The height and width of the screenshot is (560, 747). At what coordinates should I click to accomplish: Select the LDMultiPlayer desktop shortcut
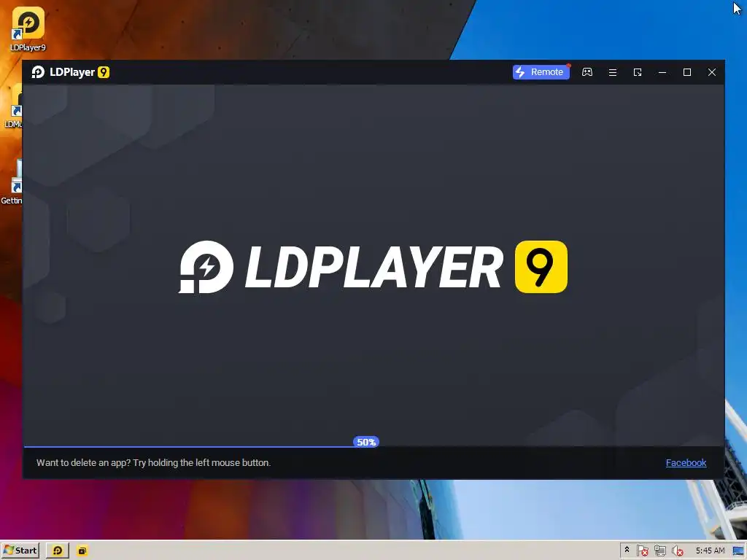click(x=13, y=106)
